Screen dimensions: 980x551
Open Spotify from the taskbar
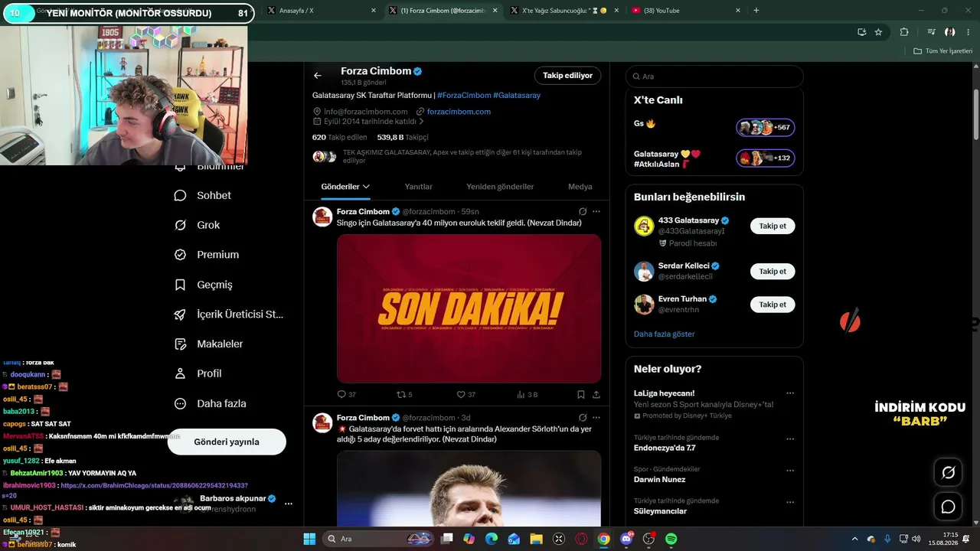pyautogui.click(x=671, y=539)
